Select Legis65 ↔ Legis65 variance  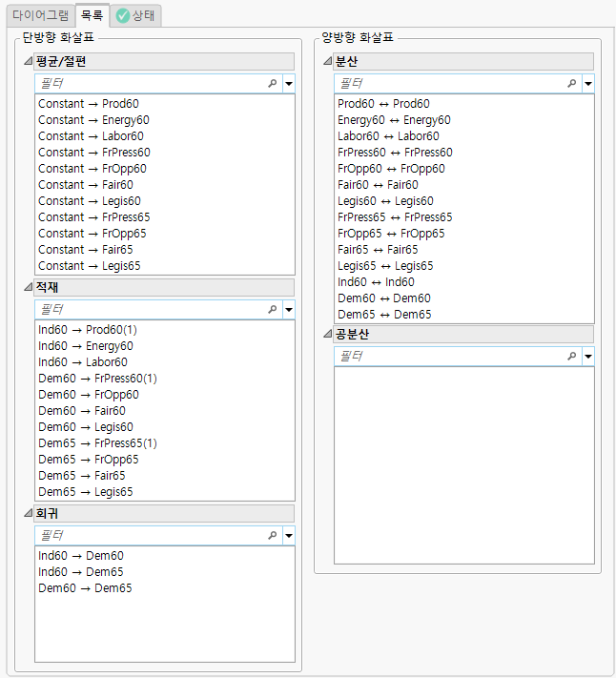click(x=464, y=266)
